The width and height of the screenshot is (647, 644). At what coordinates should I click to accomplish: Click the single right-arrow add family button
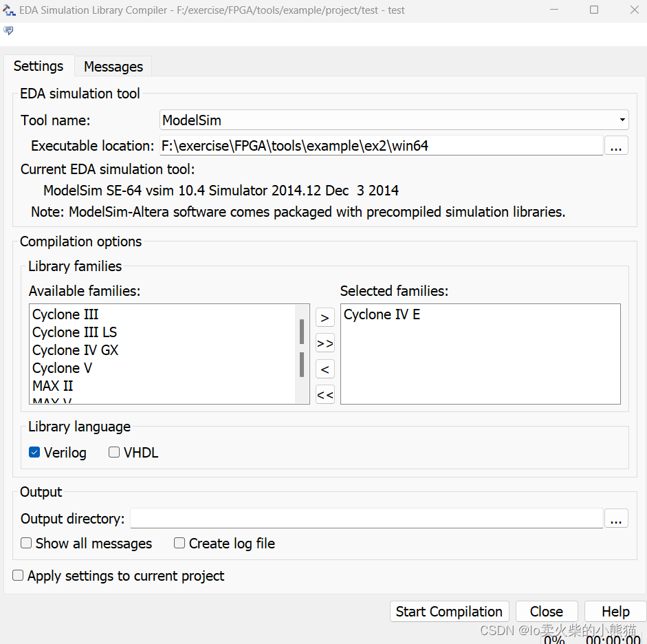pos(325,317)
